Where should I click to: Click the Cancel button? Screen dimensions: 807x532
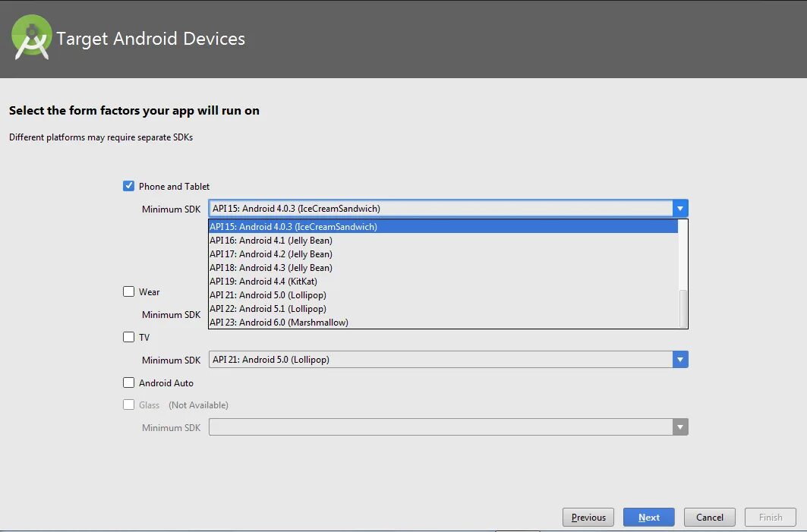coord(710,517)
